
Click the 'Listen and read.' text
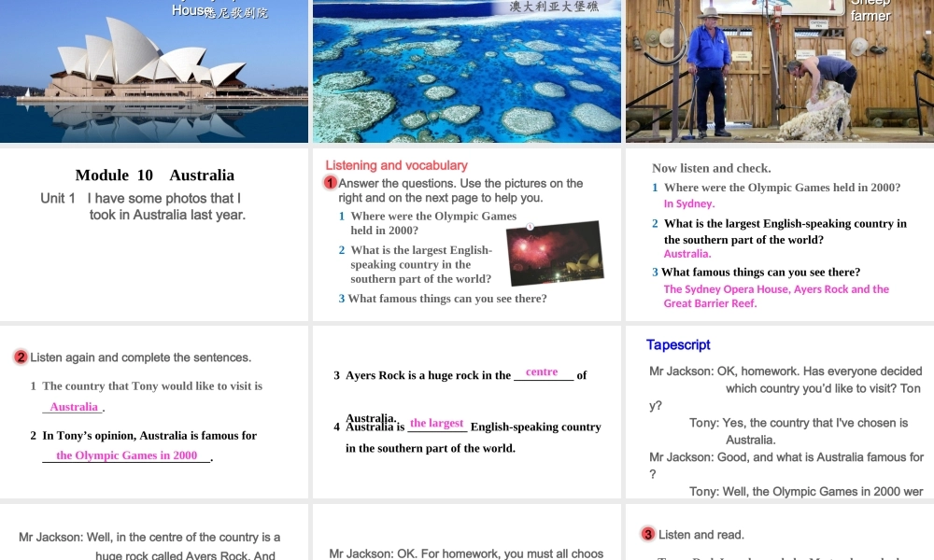point(701,535)
